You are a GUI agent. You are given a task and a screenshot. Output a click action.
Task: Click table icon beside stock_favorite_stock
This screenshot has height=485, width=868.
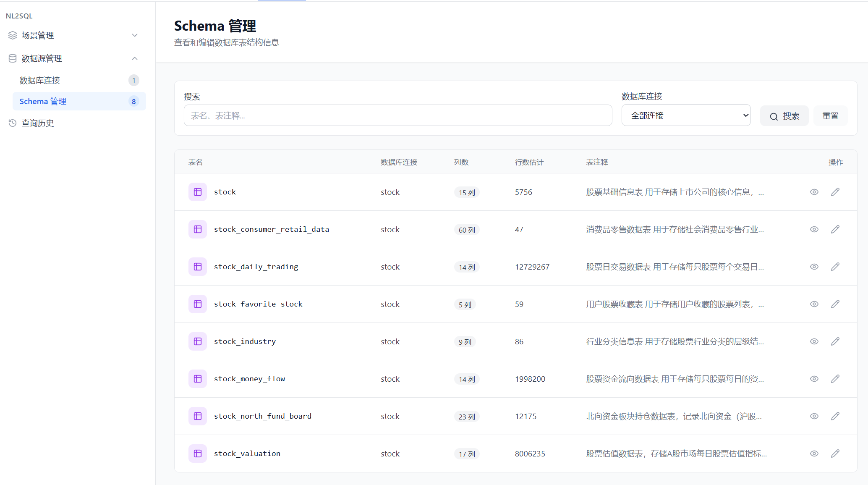pos(198,304)
